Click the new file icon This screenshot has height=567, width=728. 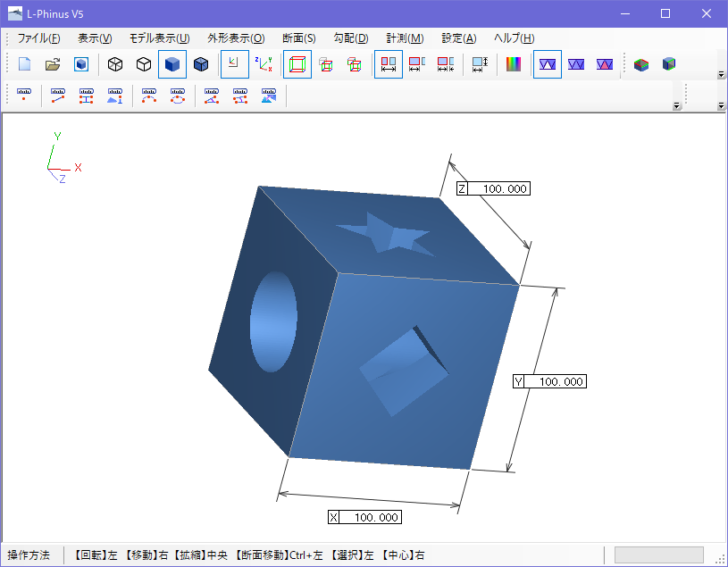25,64
